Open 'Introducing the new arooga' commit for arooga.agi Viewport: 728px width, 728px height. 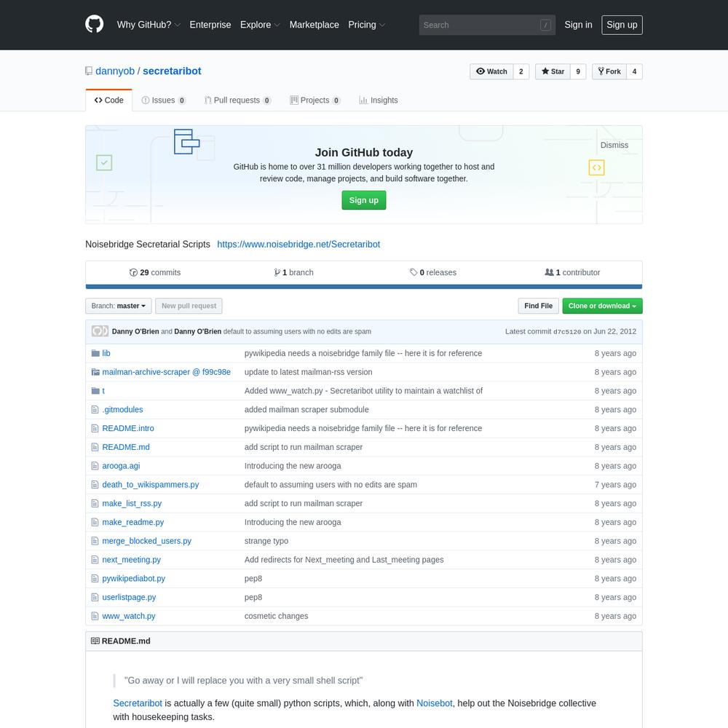click(x=293, y=466)
